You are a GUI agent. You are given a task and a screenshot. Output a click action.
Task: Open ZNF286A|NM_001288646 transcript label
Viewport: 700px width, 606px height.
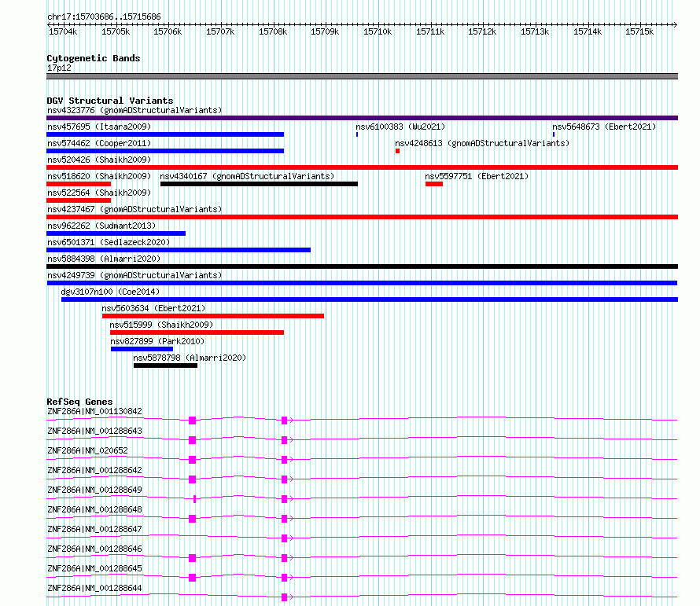(94, 549)
